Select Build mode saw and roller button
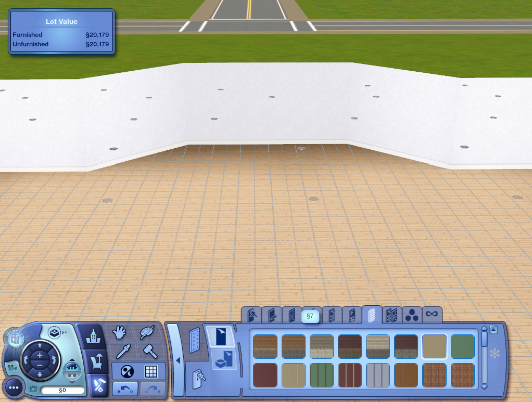Screen dimensions: 532x402 pyautogui.click(x=99, y=385)
